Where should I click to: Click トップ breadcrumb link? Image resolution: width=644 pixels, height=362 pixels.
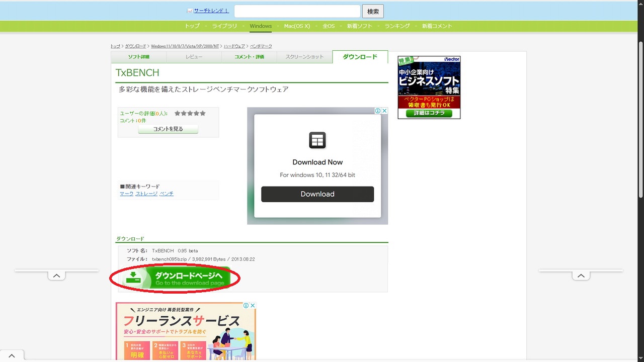coord(115,46)
